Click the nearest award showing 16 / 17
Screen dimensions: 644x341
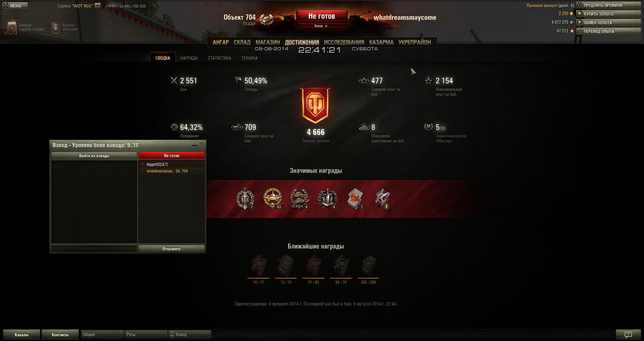point(259,266)
